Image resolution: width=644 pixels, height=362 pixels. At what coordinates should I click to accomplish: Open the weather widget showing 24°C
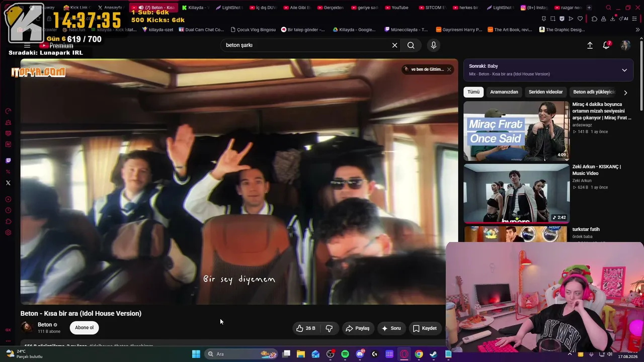point(24,354)
